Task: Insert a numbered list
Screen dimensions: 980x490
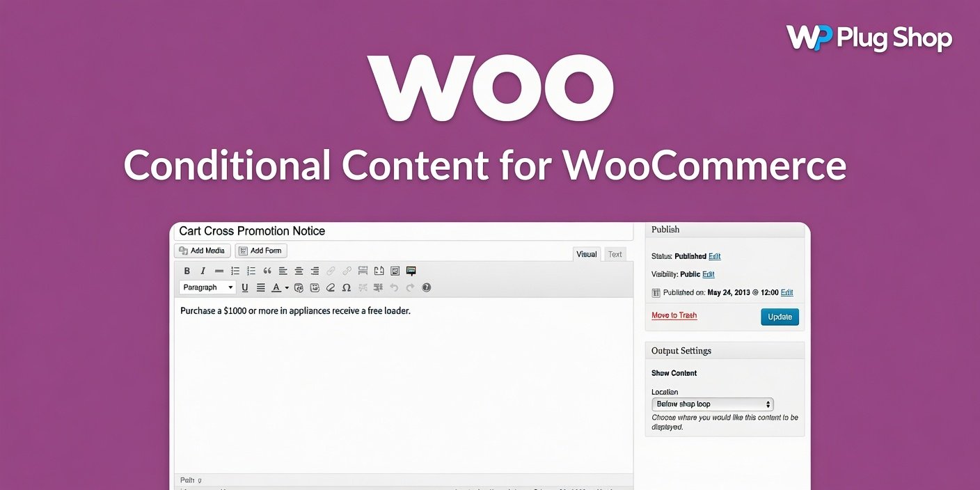Action: [251, 271]
